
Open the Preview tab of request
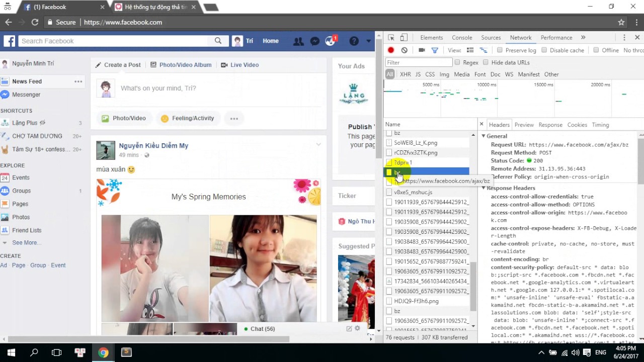pyautogui.click(x=524, y=125)
